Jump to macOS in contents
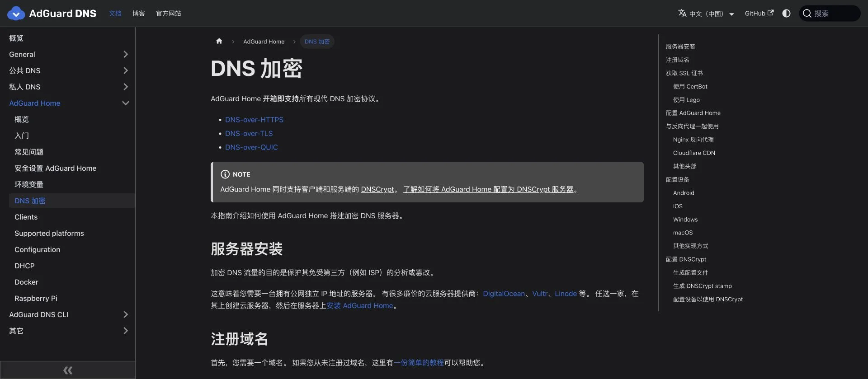 coord(683,233)
